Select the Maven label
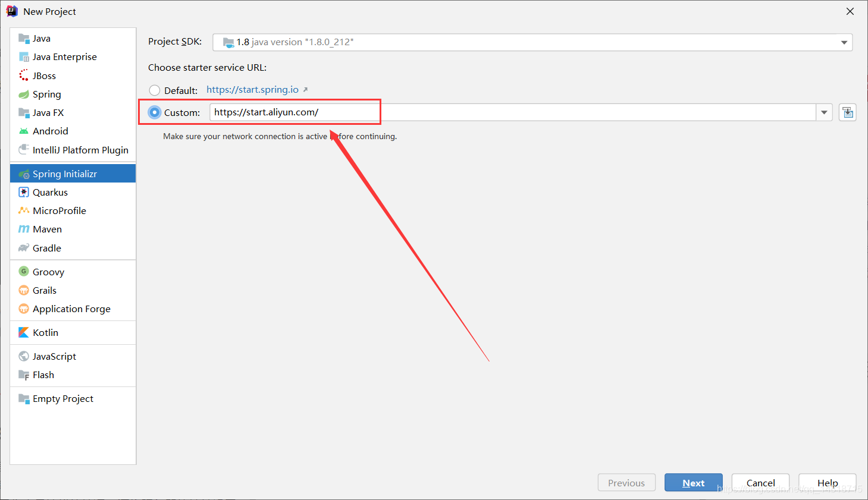Viewport: 868px width, 500px height. pyautogui.click(x=48, y=229)
